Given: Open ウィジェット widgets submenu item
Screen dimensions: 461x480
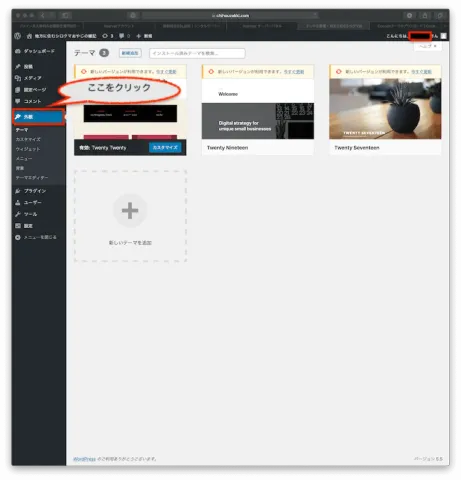Looking at the screenshot, I should click(28, 149).
